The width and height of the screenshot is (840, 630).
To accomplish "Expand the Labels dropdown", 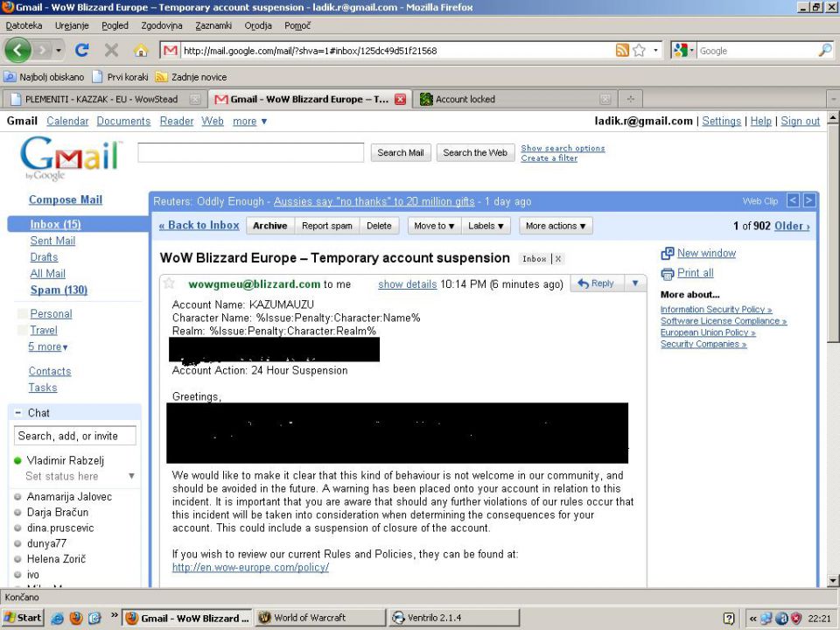I will 486,226.
